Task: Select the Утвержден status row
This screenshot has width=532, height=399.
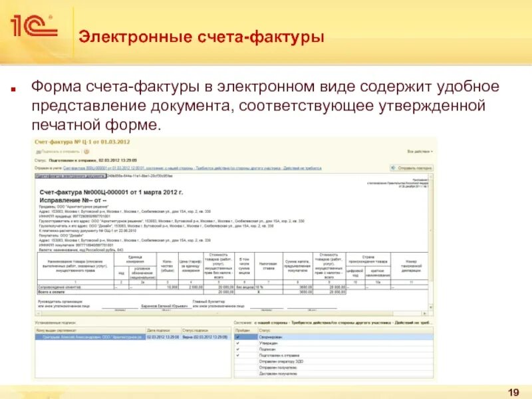Action: (334, 343)
